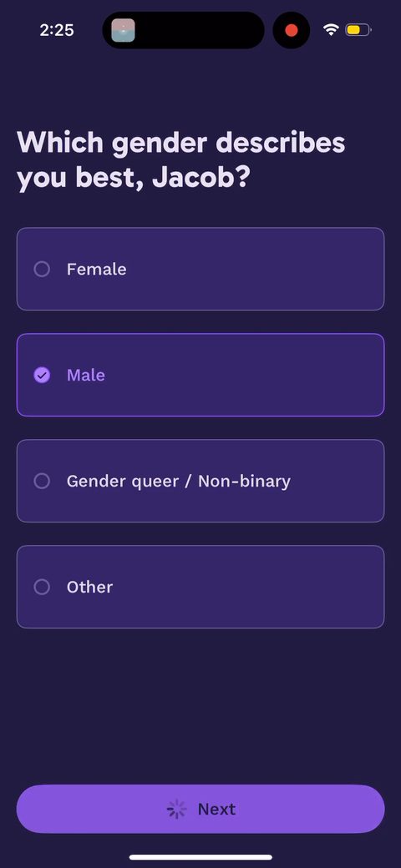Viewport: 401px width, 868px height.
Task: Tap the battery icon in status bar
Action: point(358,30)
